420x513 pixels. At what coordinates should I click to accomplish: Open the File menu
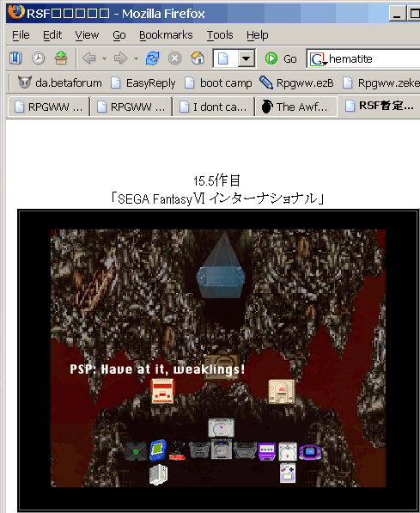(x=21, y=35)
